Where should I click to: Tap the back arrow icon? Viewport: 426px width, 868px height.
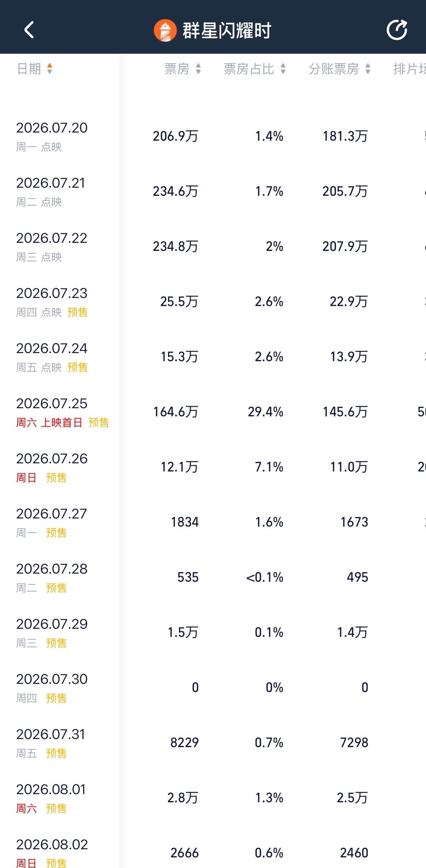click(x=29, y=30)
